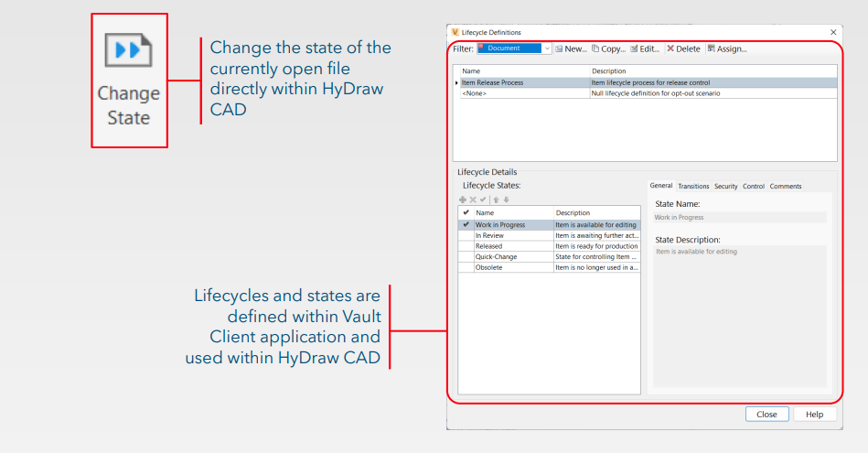This screenshot has height=453, width=868.
Task: Select the Quick-Change state name
Action: [514, 256]
